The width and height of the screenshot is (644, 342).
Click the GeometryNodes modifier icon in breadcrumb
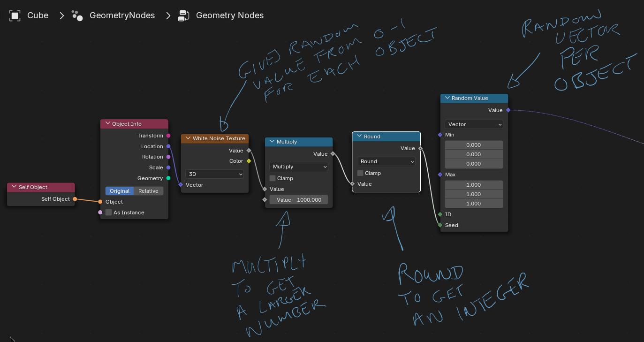pyautogui.click(x=77, y=15)
